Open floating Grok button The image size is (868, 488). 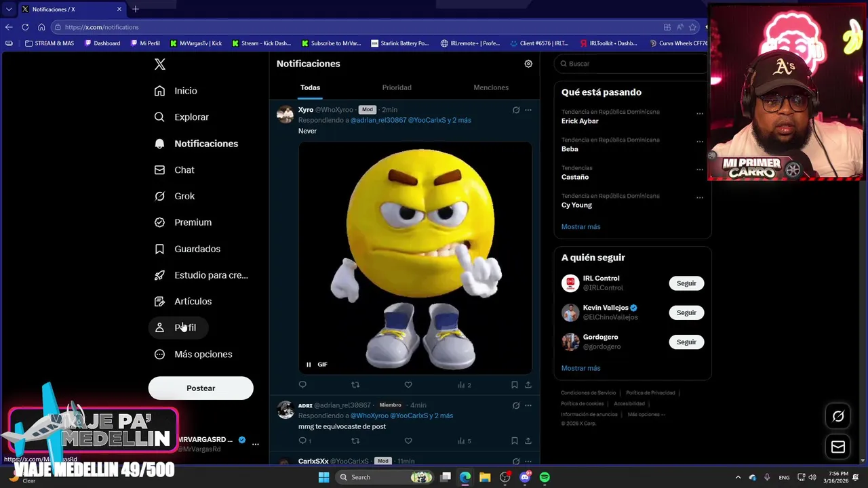click(x=838, y=416)
